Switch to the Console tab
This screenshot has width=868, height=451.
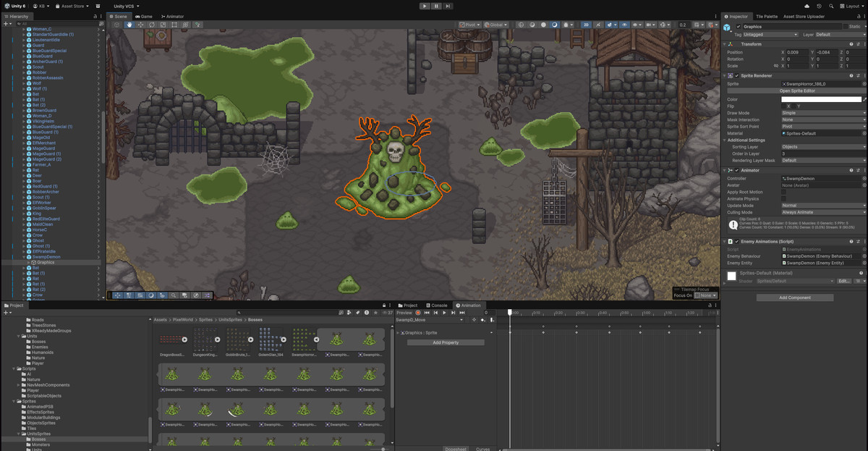[437, 305]
